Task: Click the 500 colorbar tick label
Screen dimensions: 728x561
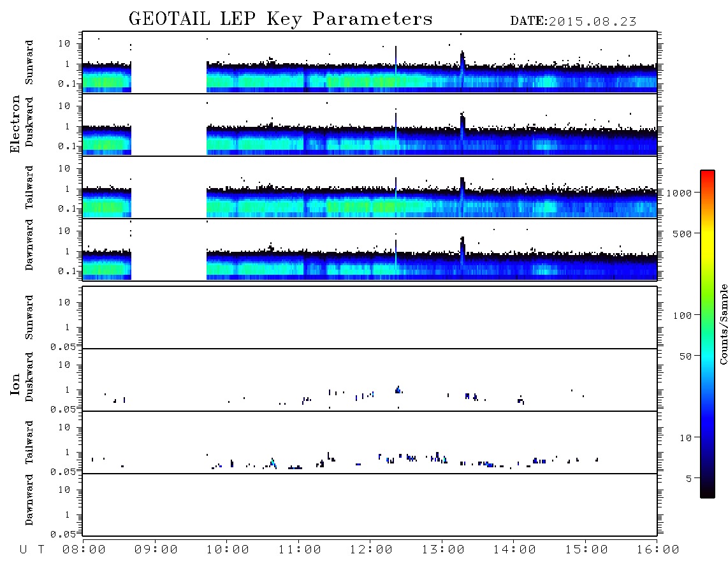Action: [x=683, y=233]
